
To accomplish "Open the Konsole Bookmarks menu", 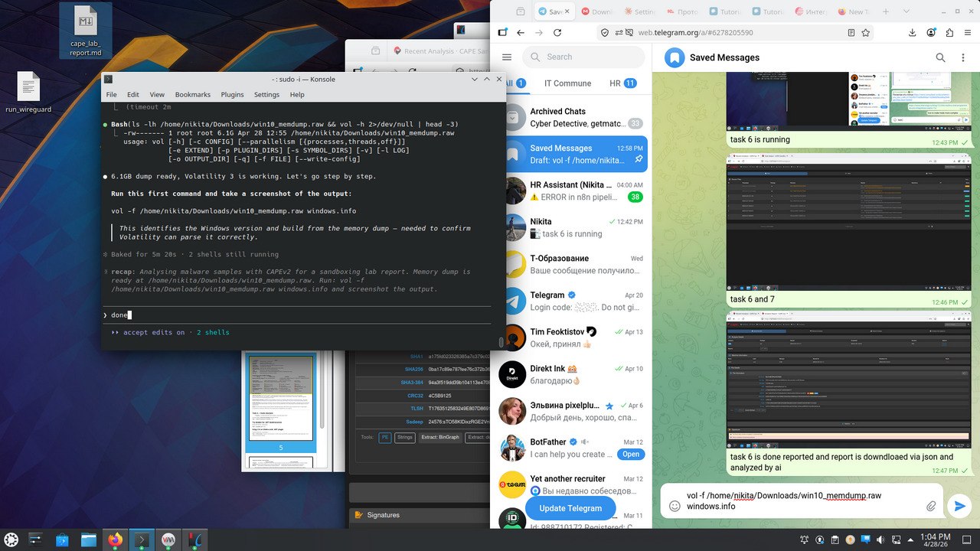I will (x=193, y=95).
